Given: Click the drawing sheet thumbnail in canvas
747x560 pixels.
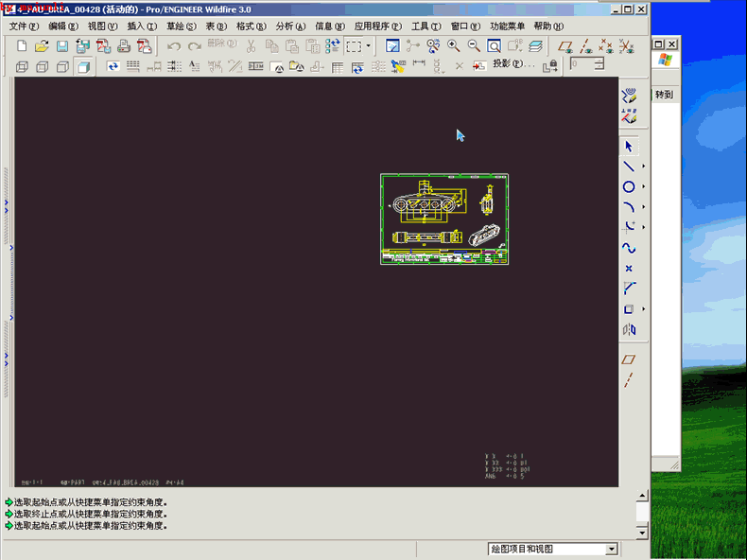Looking at the screenshot, I should coord(444,219).
